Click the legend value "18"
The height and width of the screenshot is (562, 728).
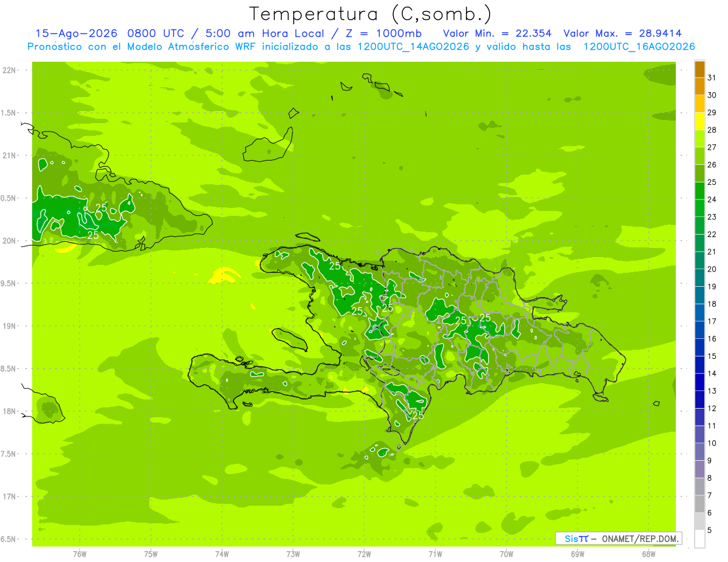(712, 304)
